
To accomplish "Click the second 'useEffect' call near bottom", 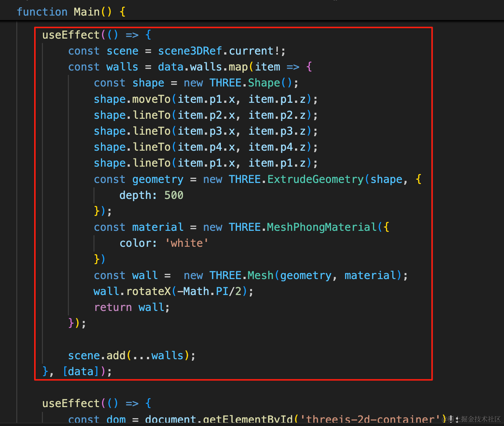I will click(x=71, y=403).
